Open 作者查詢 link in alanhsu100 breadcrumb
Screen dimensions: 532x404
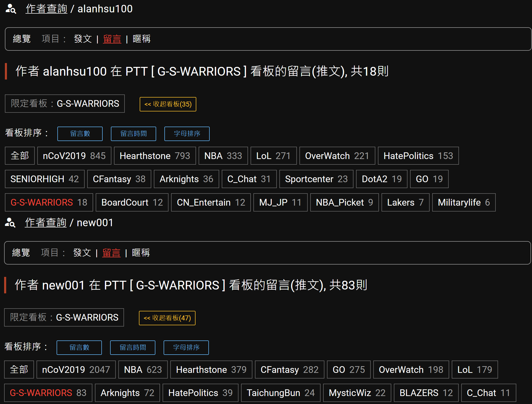click(46, 9)
